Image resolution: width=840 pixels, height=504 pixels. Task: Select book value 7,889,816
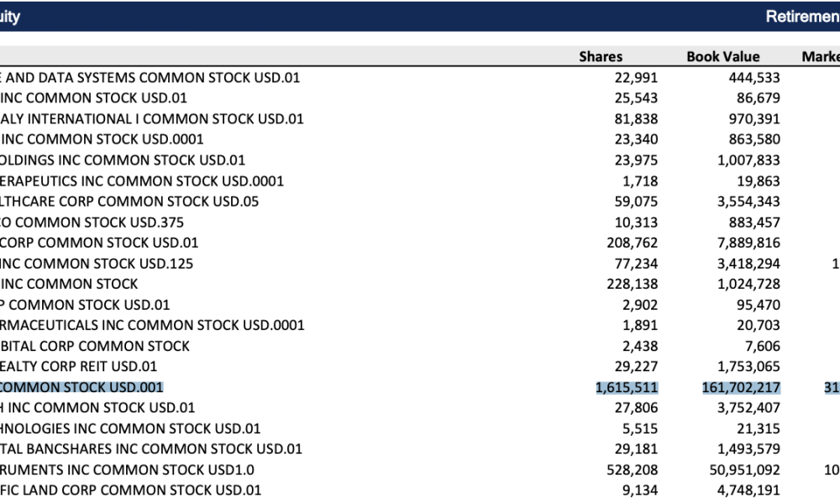(749, 243)
